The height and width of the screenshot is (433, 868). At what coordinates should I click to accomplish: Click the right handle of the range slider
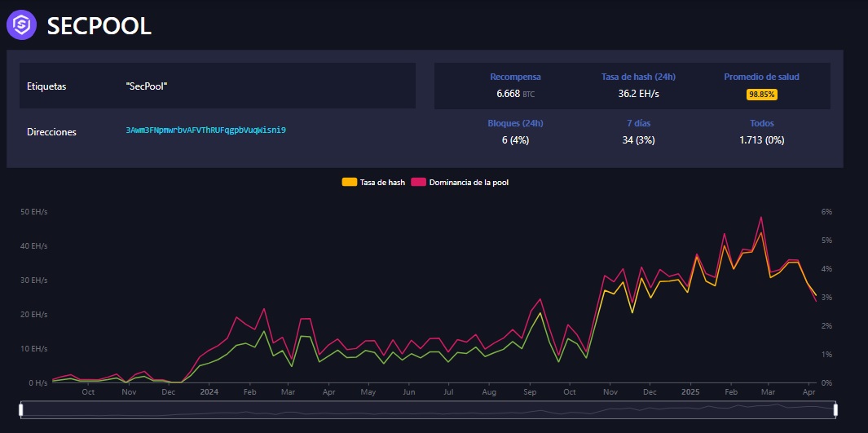pos(835,409)
